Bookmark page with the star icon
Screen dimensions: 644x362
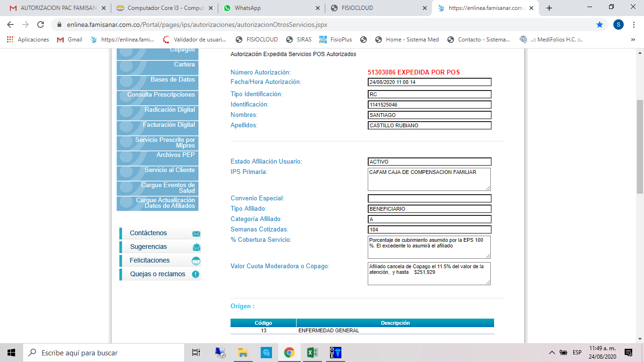coord(599,25)
